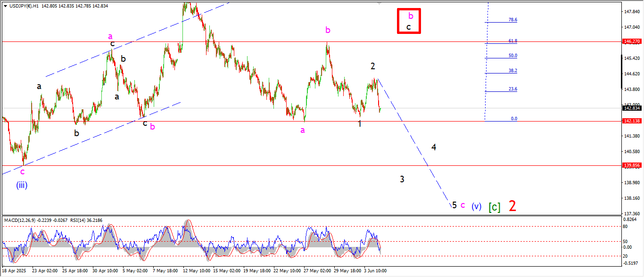Click the red 146.270 price label
644x277 pixels.
click(x=631, y=41)
